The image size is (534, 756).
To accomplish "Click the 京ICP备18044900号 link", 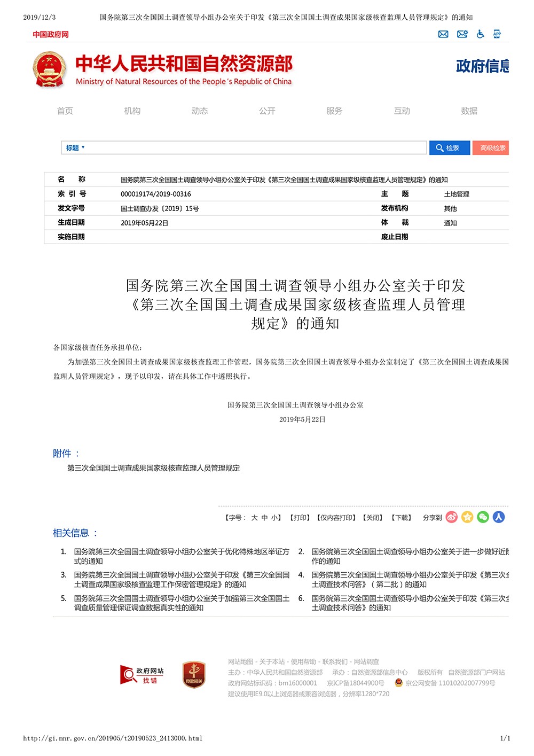I will [356, 683].
